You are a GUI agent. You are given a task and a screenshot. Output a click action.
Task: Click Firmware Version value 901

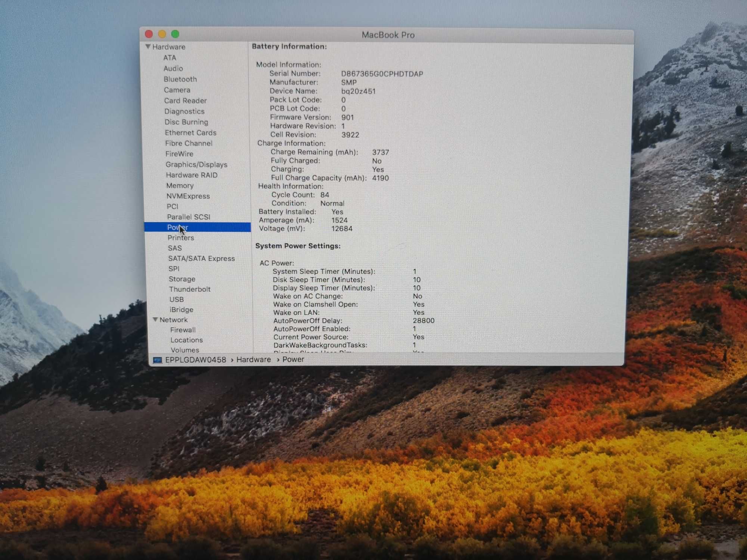click(x=347, y=117)
